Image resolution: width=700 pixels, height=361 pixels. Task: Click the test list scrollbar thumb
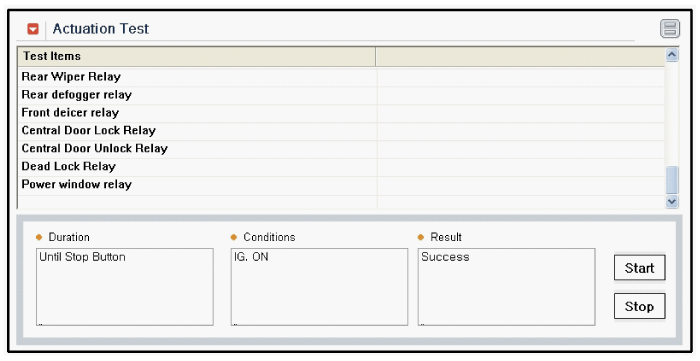pos(672,180)
